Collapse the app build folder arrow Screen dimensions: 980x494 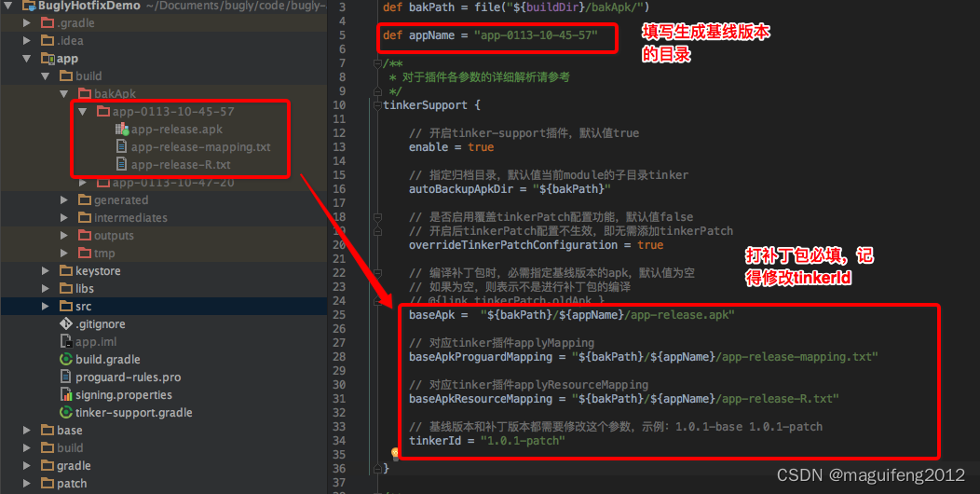45,76
